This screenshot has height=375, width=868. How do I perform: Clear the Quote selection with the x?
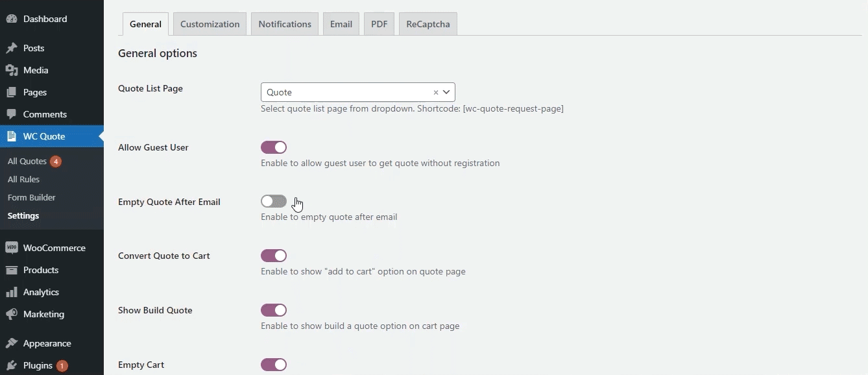[x=436, y=93]
